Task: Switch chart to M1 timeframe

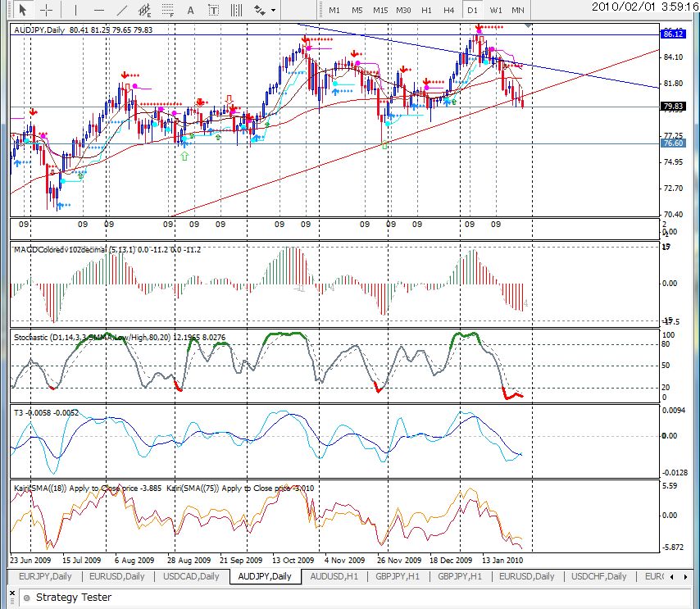Action: coord(334,10)
